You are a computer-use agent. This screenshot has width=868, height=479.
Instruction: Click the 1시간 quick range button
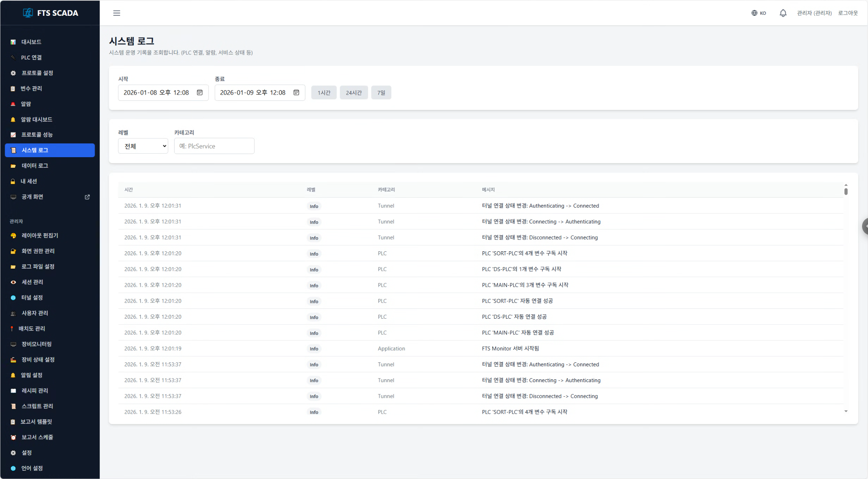click(324, 93)
